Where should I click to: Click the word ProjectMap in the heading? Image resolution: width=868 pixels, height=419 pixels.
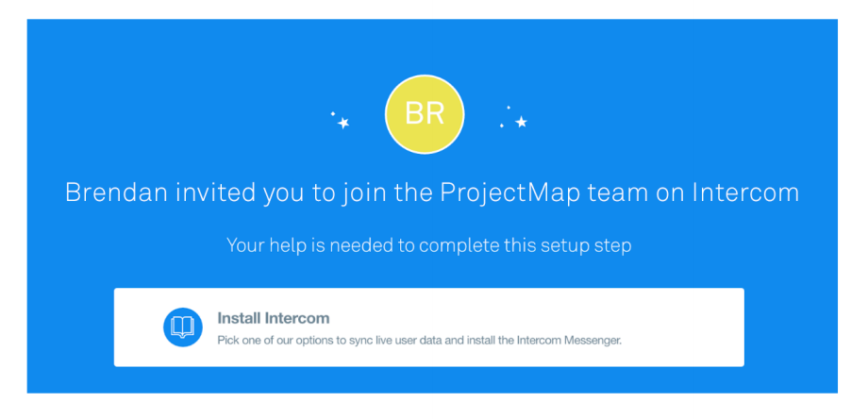point(509,193)
